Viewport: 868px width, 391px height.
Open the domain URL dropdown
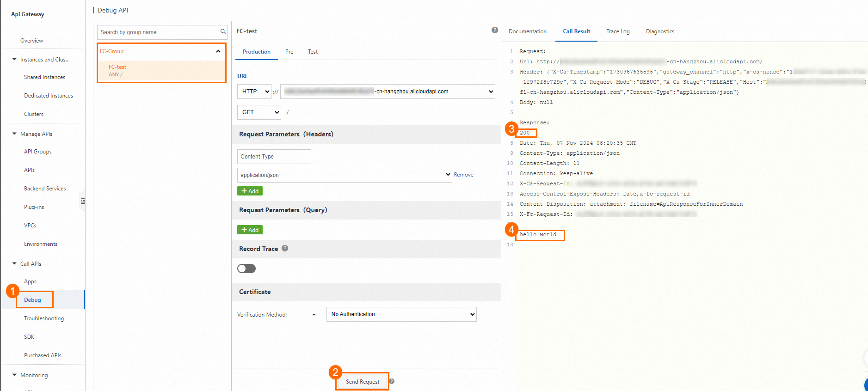388,92
